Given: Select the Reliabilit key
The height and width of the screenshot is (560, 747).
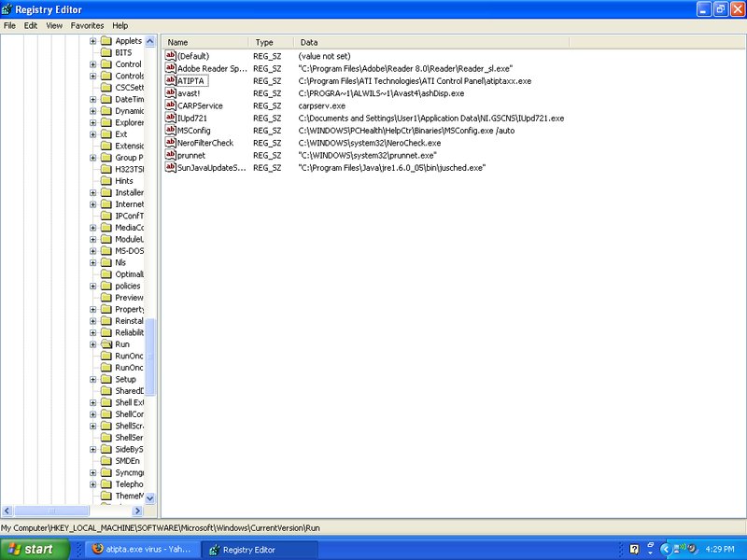Looking at the screenshot, I should [x=129, y=332].
